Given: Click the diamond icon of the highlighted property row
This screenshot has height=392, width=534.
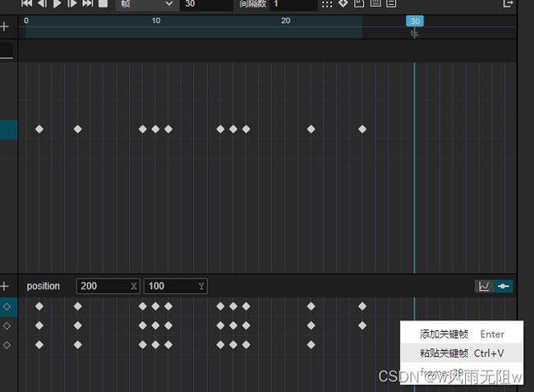Looking at the screenshot, I should pyautogui.click(x=7, y=307).
